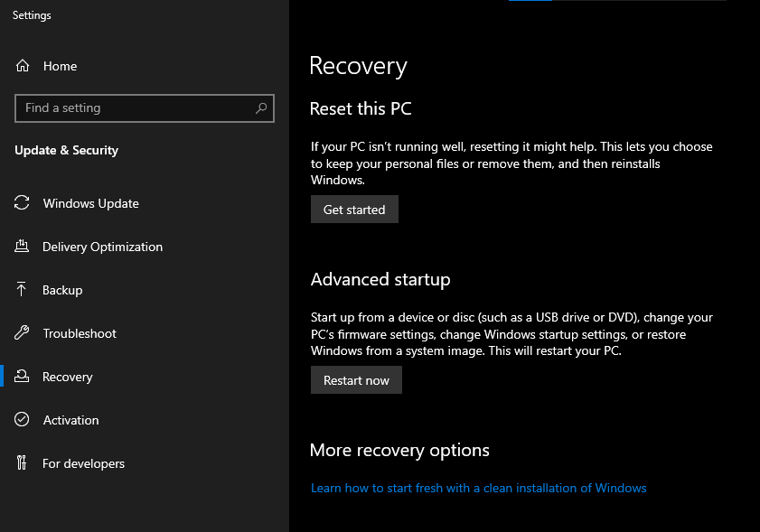Click the Troubleshoot wrench icon
760x532 pixels.
pos(23,333)
